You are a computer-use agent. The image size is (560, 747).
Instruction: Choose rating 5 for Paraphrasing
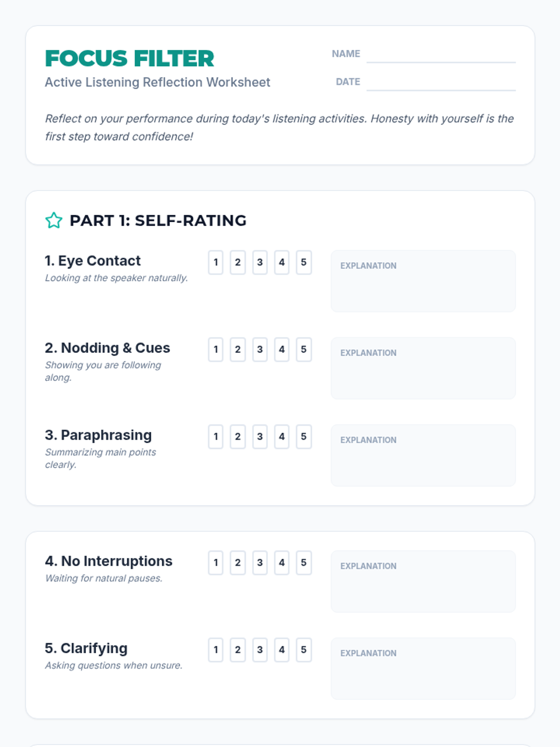click(x=304, y=437)
